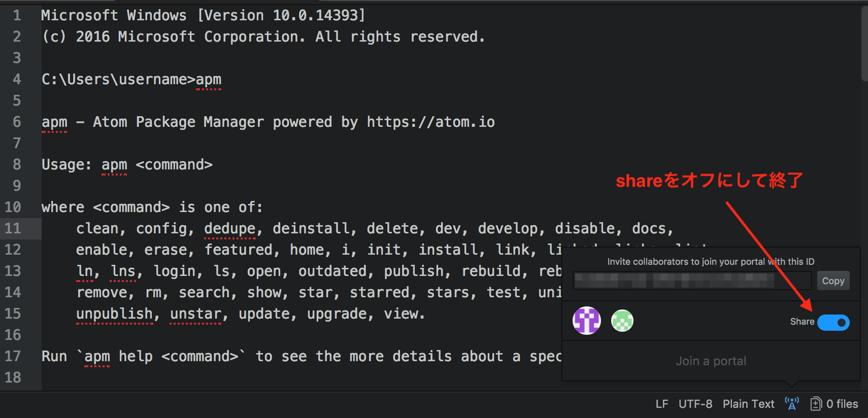Open the UTF-8 encoding selector
868x418 pixels.
coord(695,404)
